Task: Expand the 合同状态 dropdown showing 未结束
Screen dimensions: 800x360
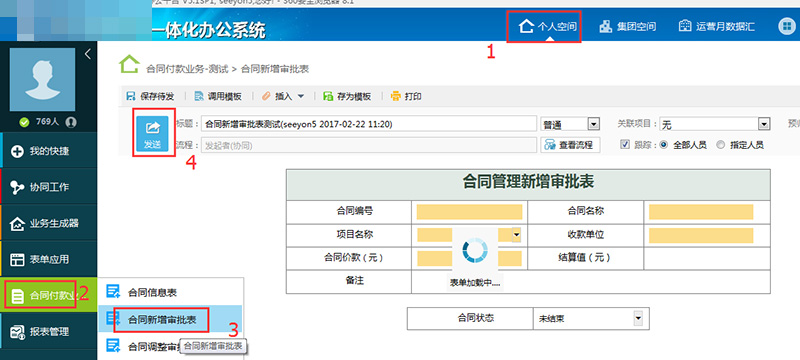Action: (x=590, y=319)
